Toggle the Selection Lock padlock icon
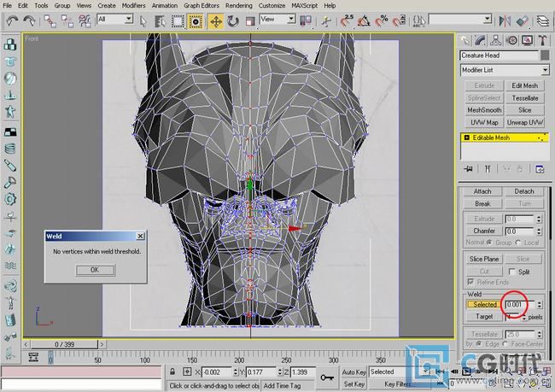The height and width of the screenshot is (392, 555). coord(172,372)
